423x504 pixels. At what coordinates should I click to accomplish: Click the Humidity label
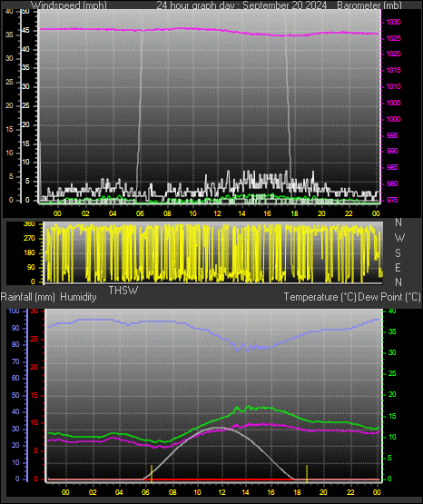tap(78, 297)
